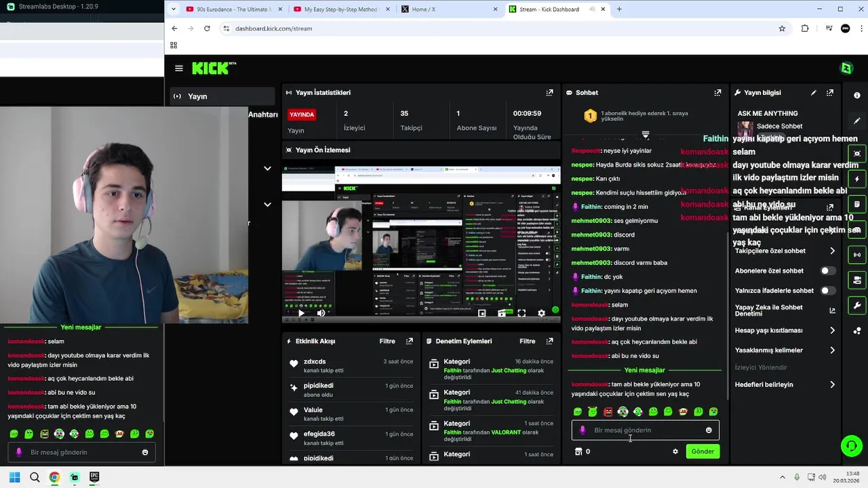Screen dimensions: 868x488
Task: Open the Kick hamburger menu
Action: [x=179, y=68]
